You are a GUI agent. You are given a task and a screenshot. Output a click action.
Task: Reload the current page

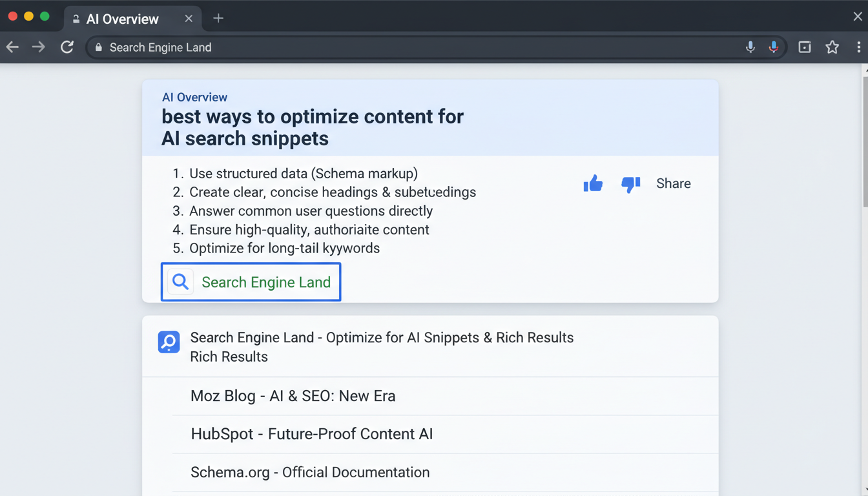(67, 47)
